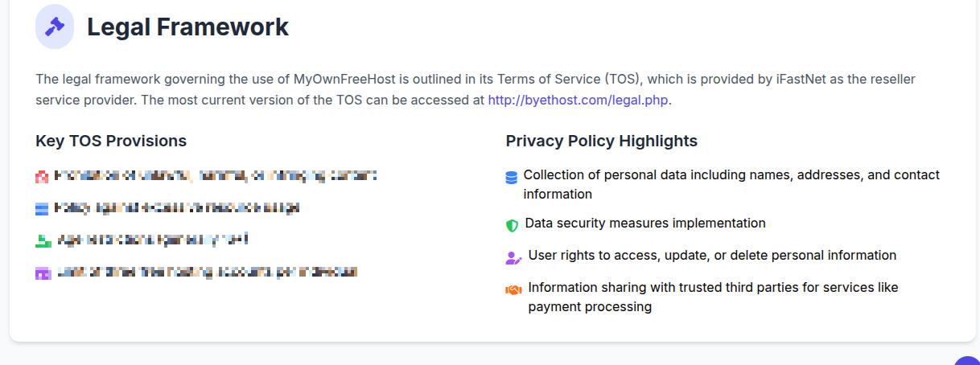Click the User rights to access item text
Screen dimensions: 980x365
pyautogui.click(x=712, y=255)
